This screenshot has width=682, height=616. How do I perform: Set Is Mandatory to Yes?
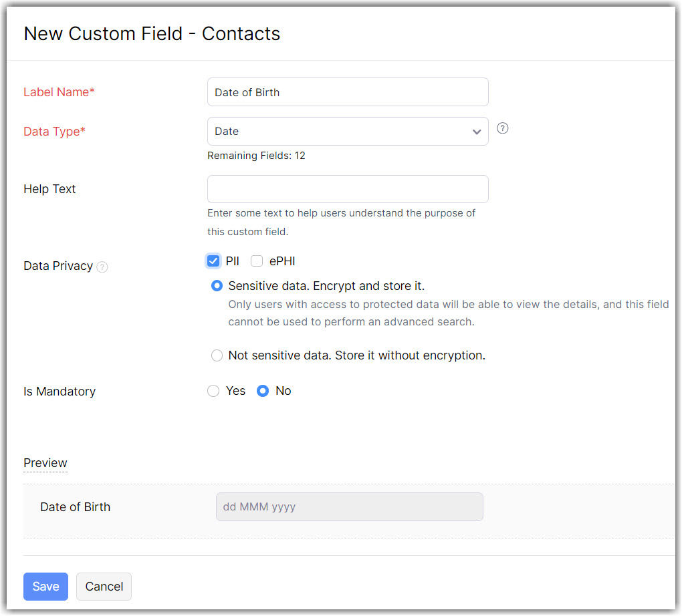(x=213, y=391)
